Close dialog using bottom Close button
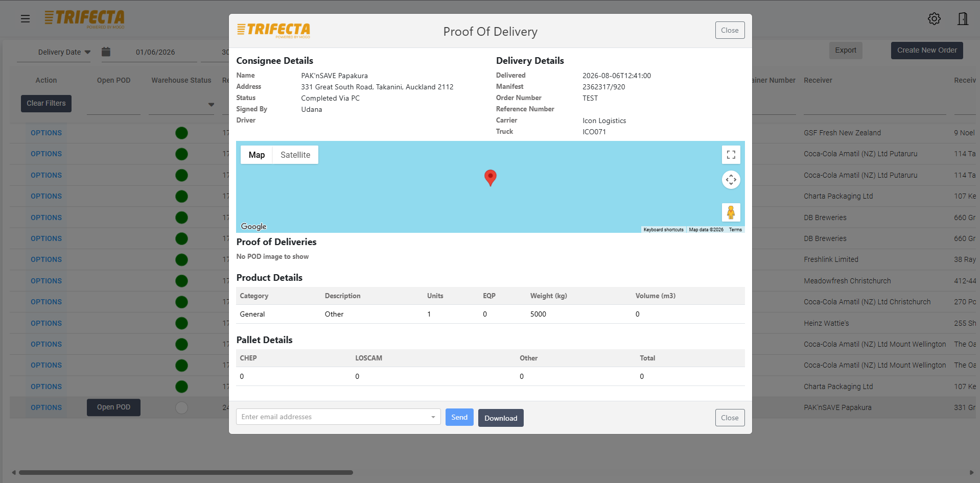The width and height of the screenshot is (980, 483). tap(730, 418)
